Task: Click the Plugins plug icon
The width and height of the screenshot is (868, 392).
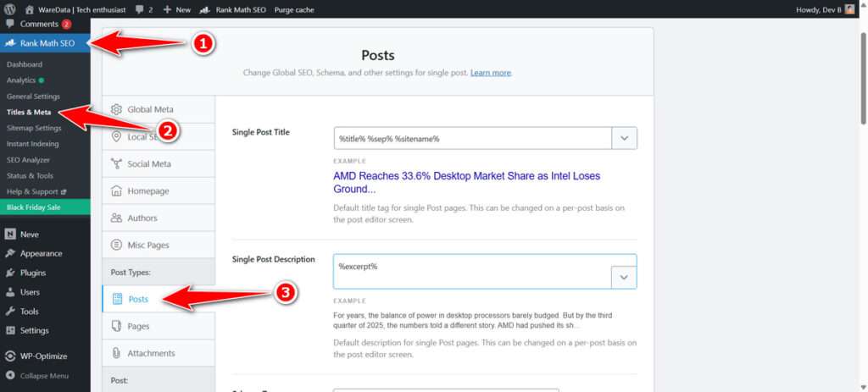Action: (10, 273)
